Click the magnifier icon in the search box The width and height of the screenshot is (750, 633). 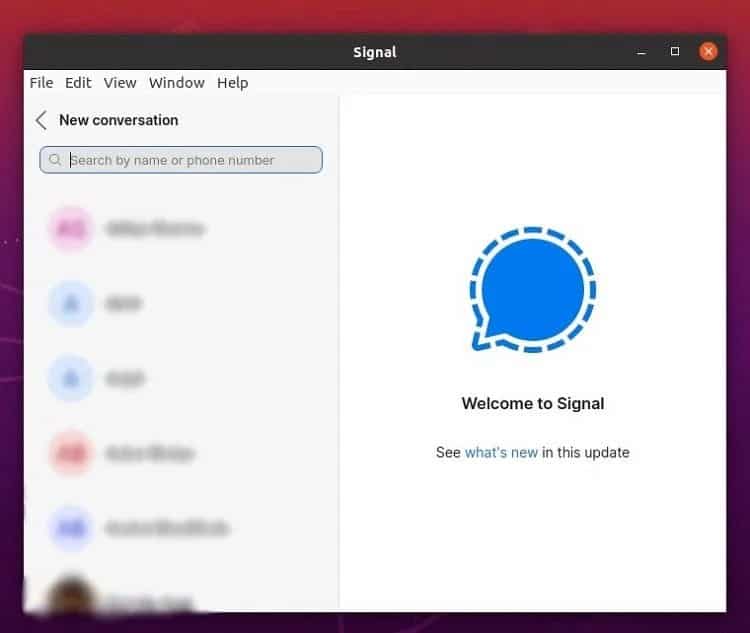point(55,159)
